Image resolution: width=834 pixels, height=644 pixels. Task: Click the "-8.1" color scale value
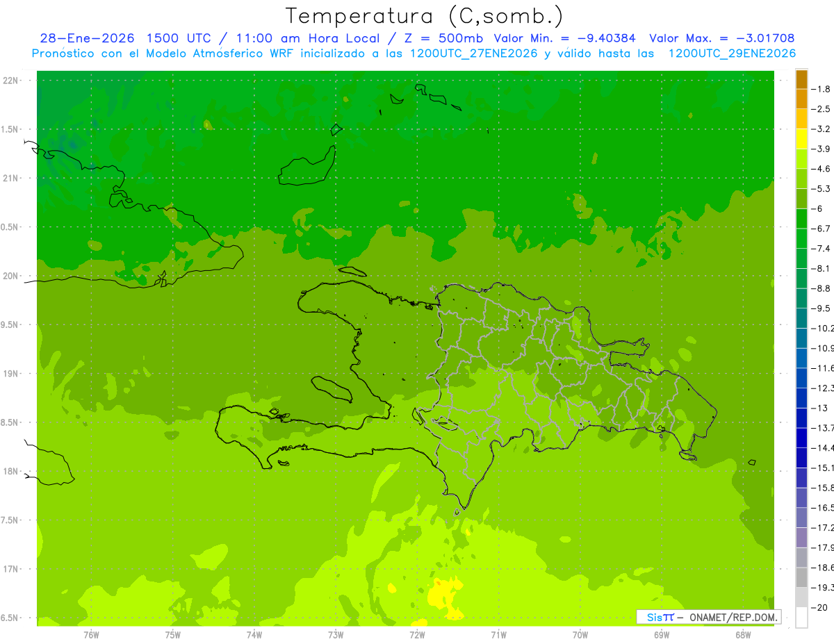(821, 269)
